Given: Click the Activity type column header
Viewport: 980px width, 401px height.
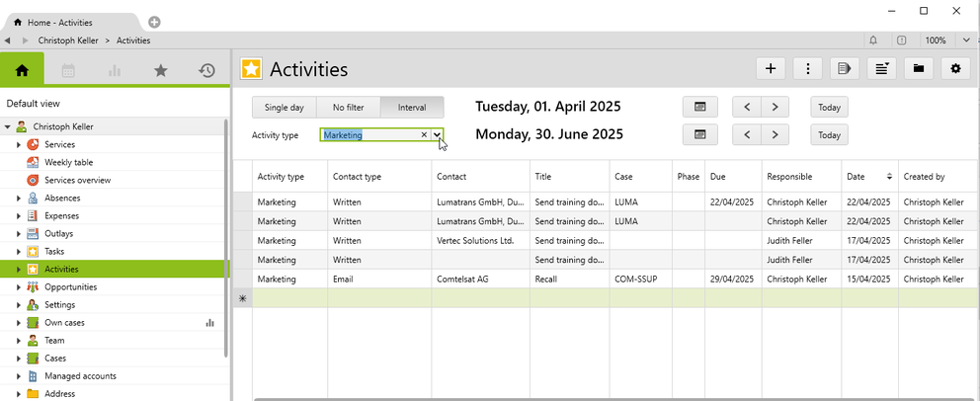Looking at the screenshot, I should 290,177.
